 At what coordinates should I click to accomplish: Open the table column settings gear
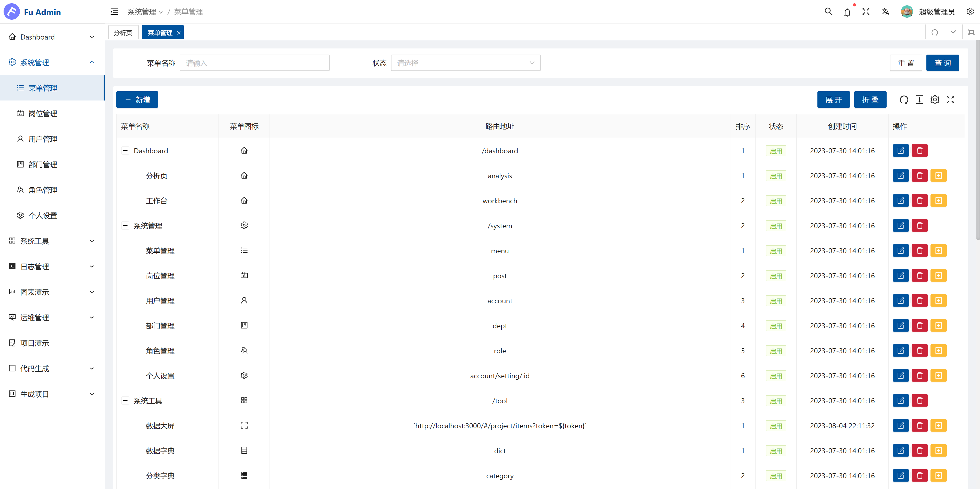pos(935,100)
